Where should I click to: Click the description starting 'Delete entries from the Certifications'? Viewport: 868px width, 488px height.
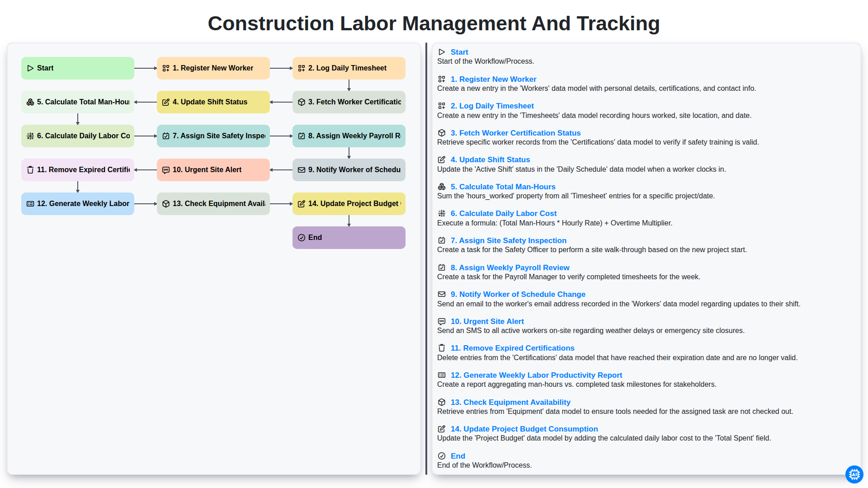(617, 358)
